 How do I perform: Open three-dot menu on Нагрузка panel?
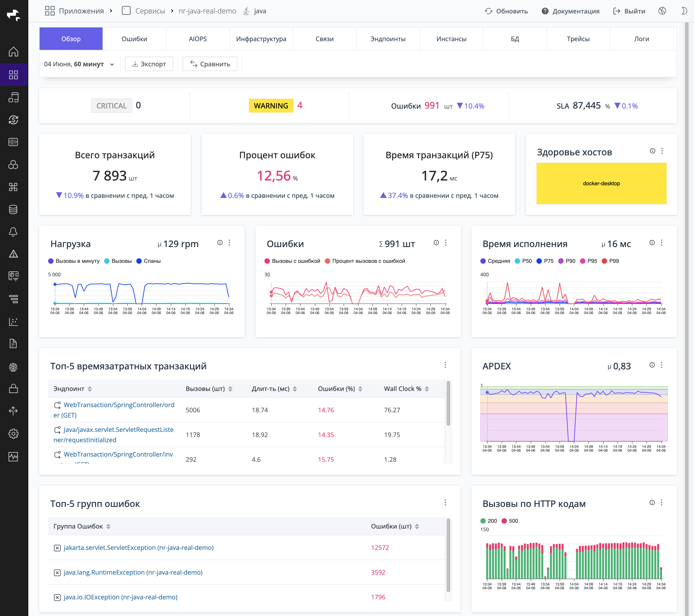(x=230, y=243)
